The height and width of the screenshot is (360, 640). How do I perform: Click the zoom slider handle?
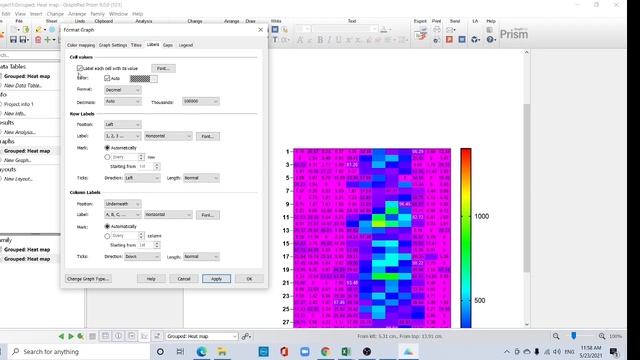pyautogui.click(x=573, y=336)
